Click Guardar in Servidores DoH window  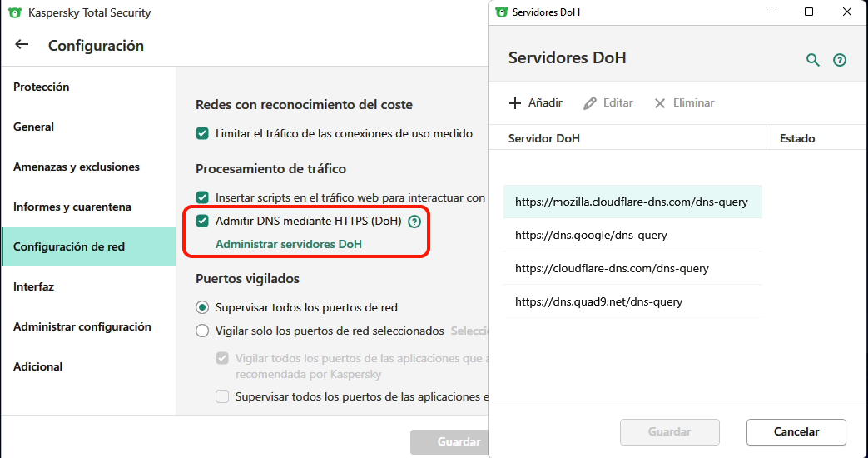(x=670, y=432)
